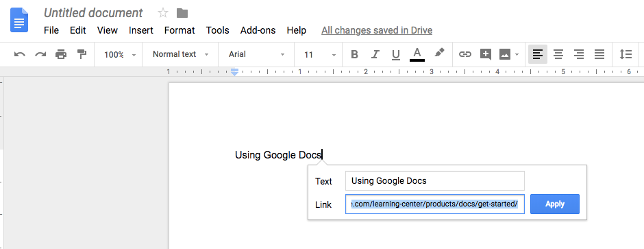Rename the Untitled document title
Viewport: 644px width, 249px height.
pos(93,13)
